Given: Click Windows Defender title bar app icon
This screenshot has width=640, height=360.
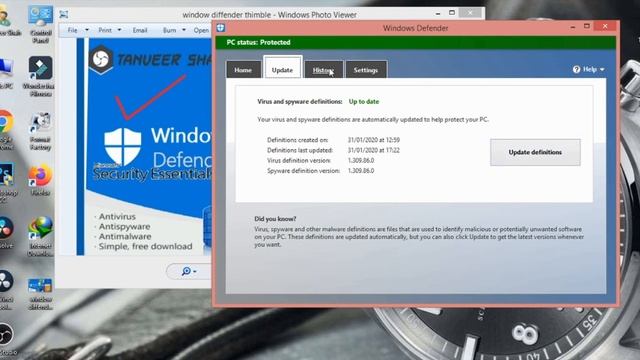Looking at the screenshot, I should click(x=221, y=28).
